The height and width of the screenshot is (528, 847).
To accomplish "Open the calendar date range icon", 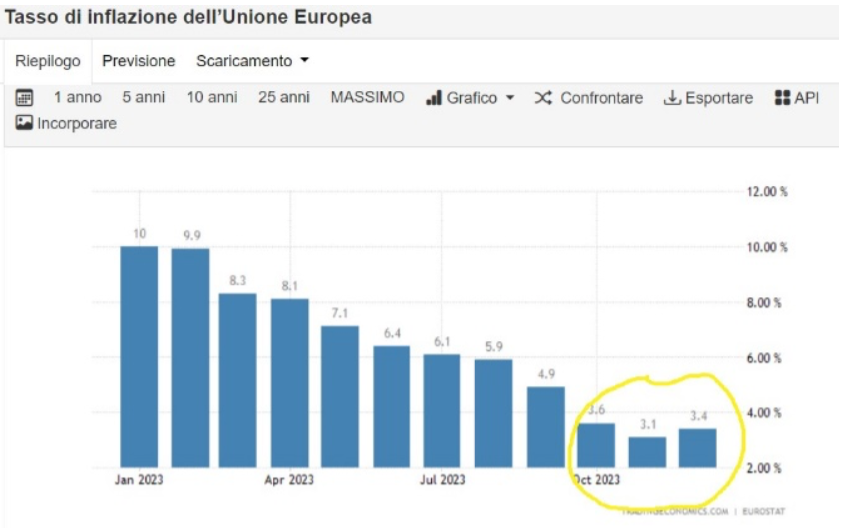I will (25, 98).
